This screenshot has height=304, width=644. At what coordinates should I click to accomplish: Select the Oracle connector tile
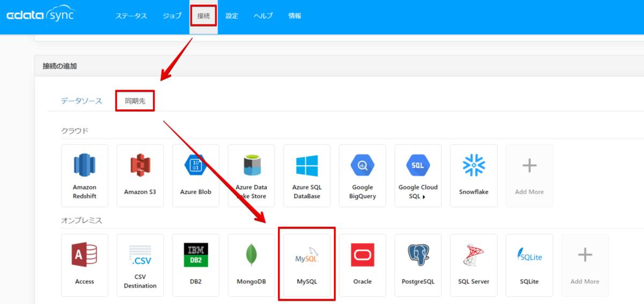[x=362, y=265]
